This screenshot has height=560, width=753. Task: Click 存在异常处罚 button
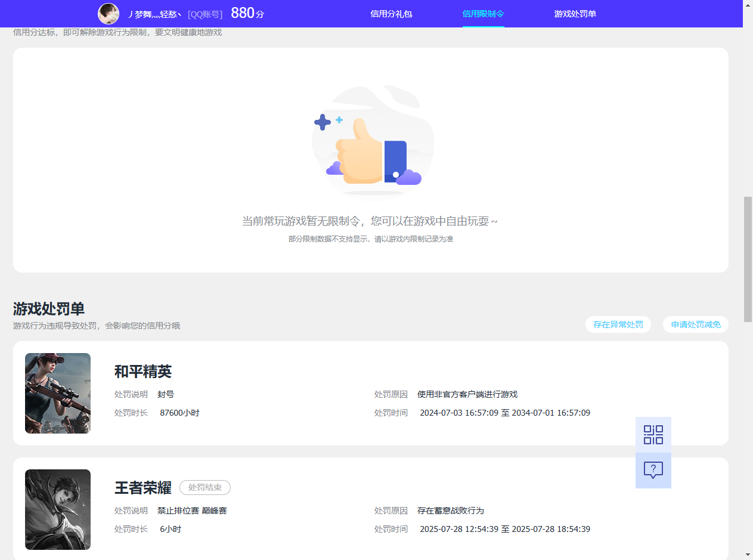(618, 324)
